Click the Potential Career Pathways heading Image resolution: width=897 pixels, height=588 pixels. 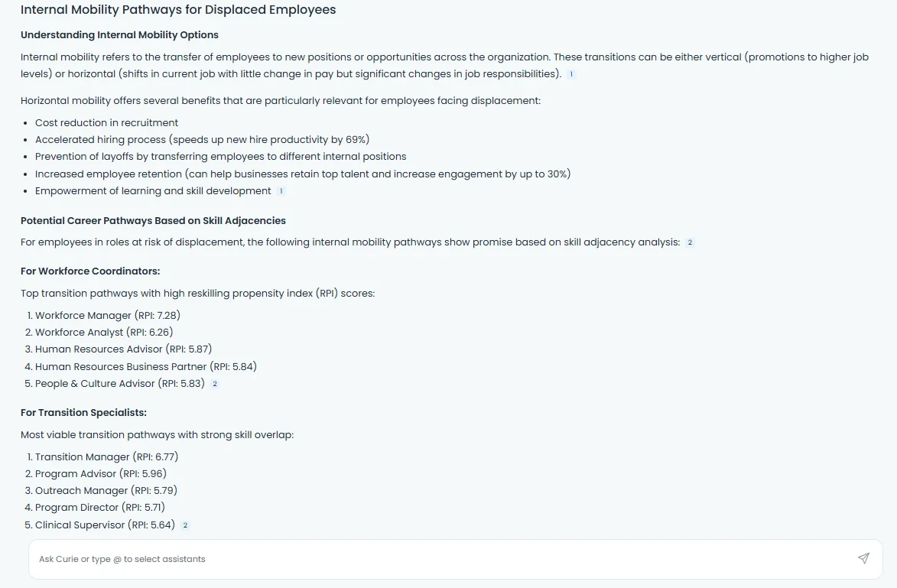(x=153, y=220)
